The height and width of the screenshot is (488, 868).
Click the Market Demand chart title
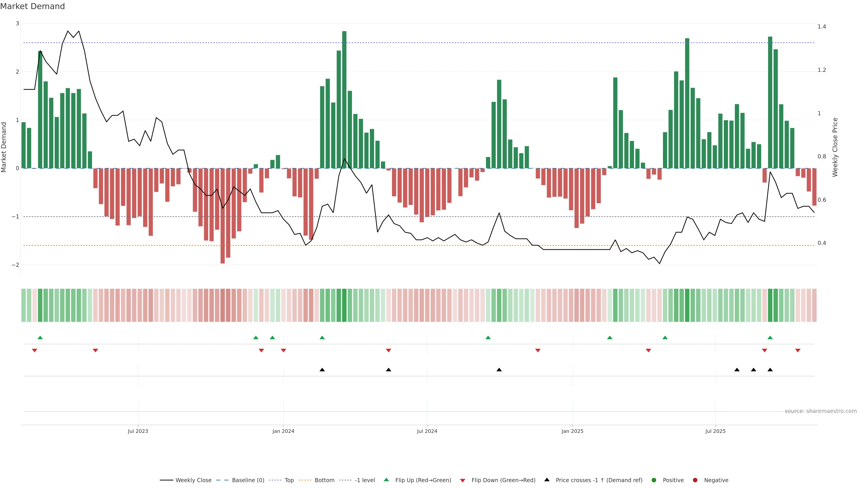pos(32,6)
